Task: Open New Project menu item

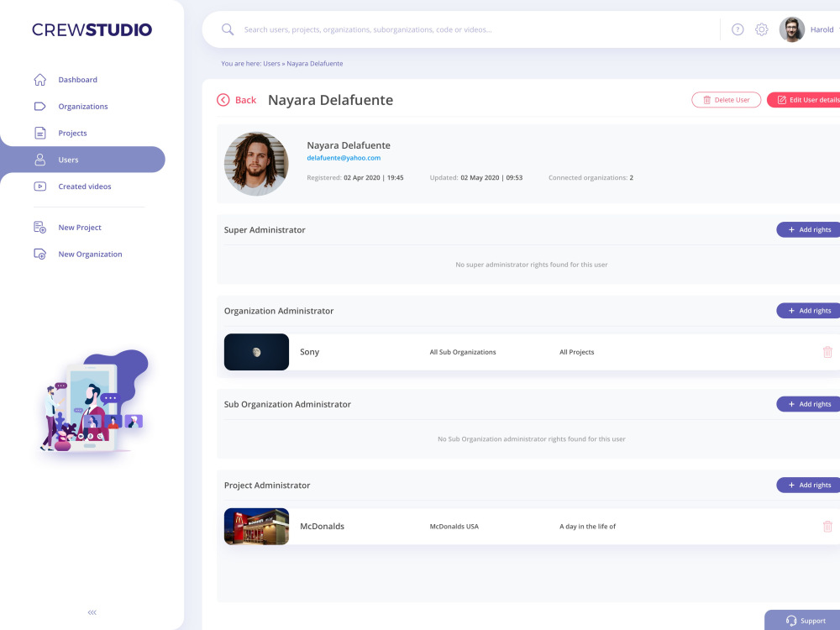Action: point(80,228)
